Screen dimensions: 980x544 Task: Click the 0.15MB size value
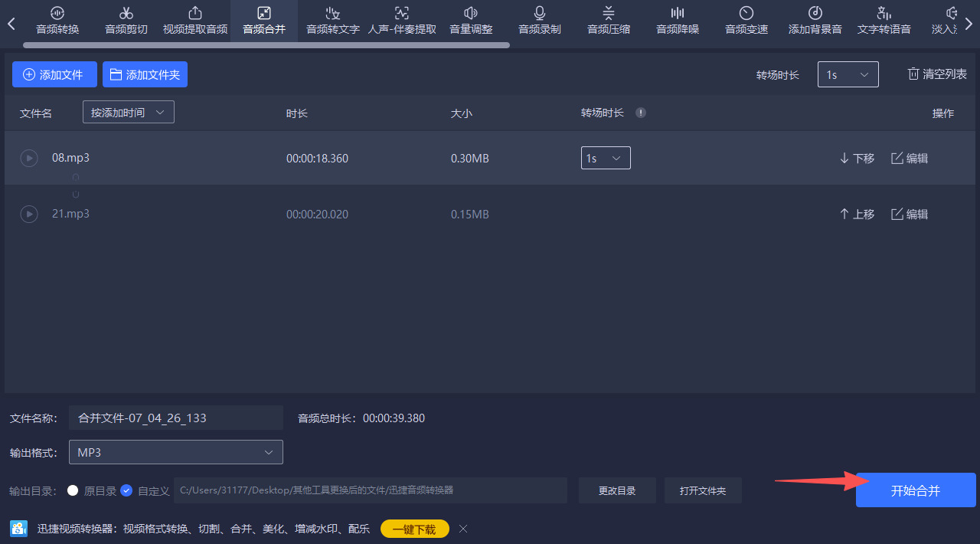coord(470,215)
